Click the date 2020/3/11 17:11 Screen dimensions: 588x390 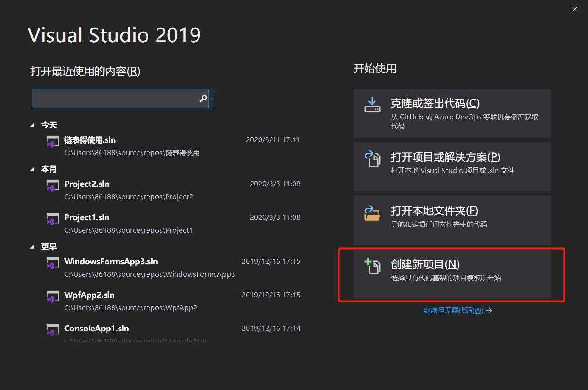(273, 140)
